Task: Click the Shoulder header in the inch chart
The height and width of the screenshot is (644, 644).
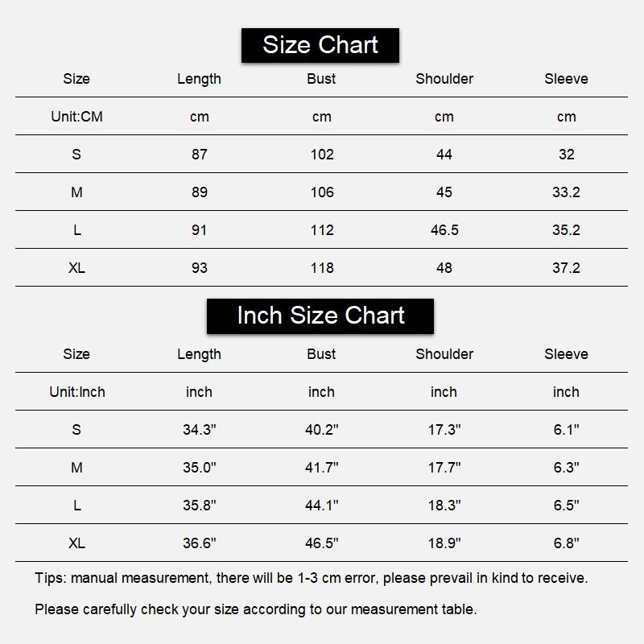Action: (x=444, y=354)
